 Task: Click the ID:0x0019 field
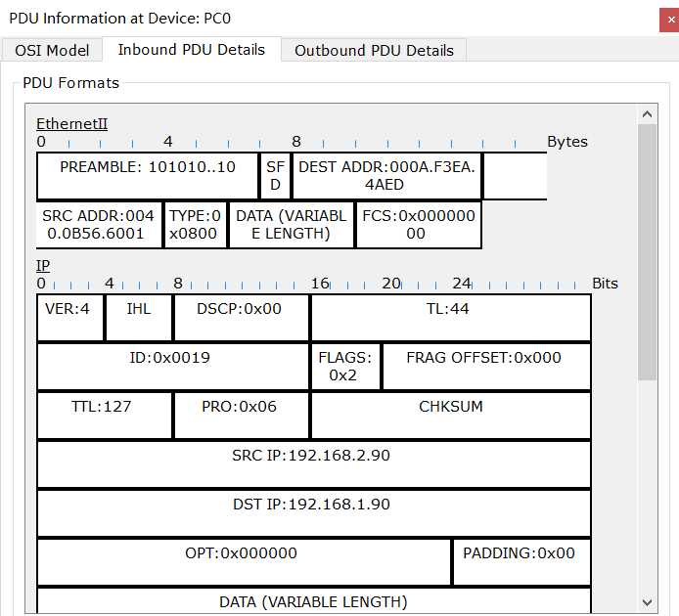point(173,367)
